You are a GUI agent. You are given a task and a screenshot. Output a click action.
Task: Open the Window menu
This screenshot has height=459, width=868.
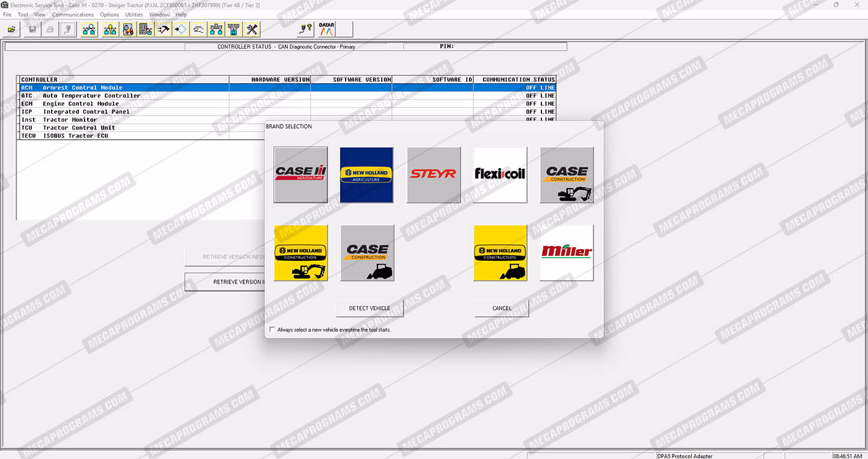click(x=159, y=15)
